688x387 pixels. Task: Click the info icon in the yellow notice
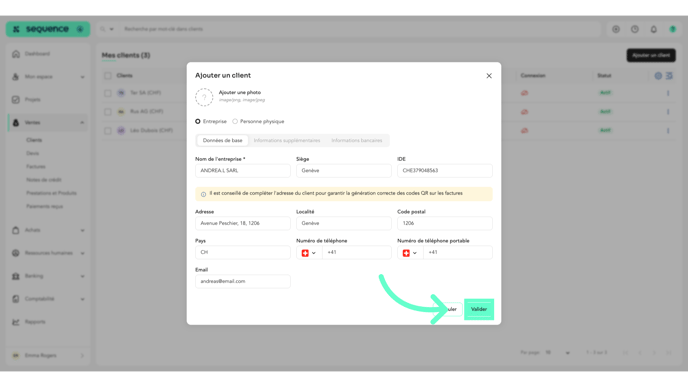[x=203, y=194]
